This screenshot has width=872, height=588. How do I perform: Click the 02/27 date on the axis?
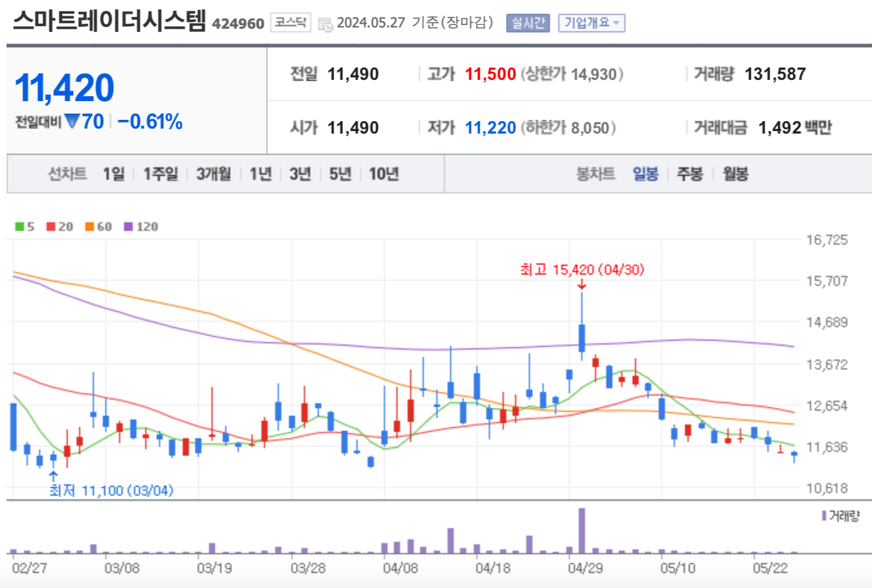(x=29, y=568)
